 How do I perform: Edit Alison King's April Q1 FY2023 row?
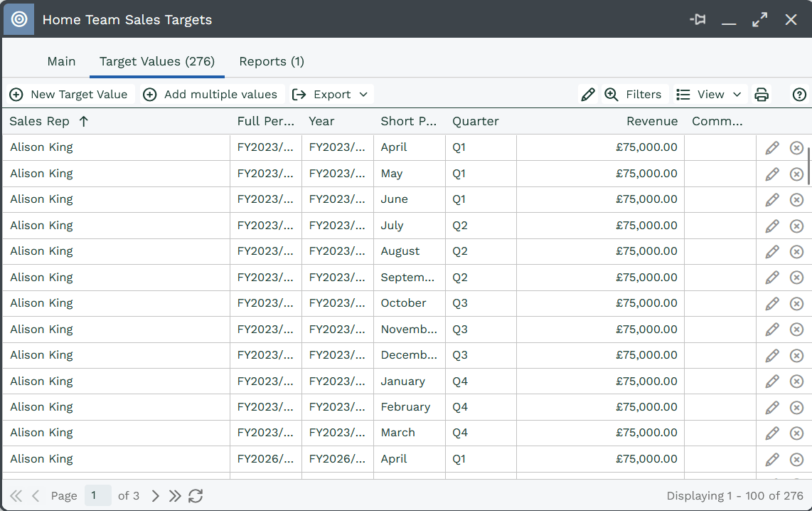[772, 148]
